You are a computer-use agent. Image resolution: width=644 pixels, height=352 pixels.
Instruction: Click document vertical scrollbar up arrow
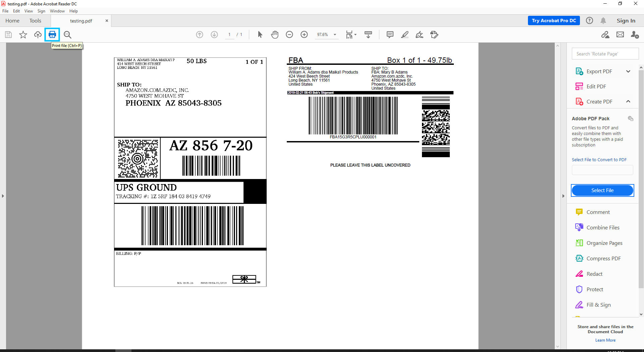point(558,45)
